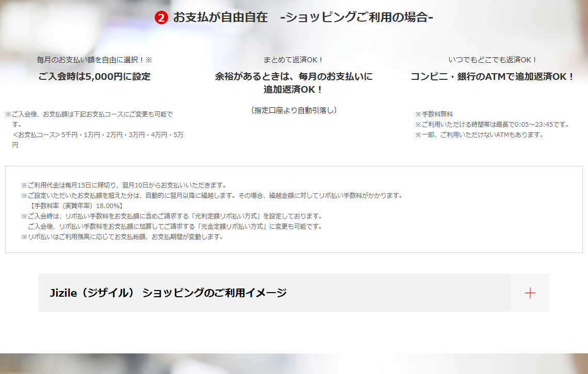Viewport: 588px width, 374px height.
Task: Click the ＜お支払コース＞ amounts line
Action: point(97,140)
